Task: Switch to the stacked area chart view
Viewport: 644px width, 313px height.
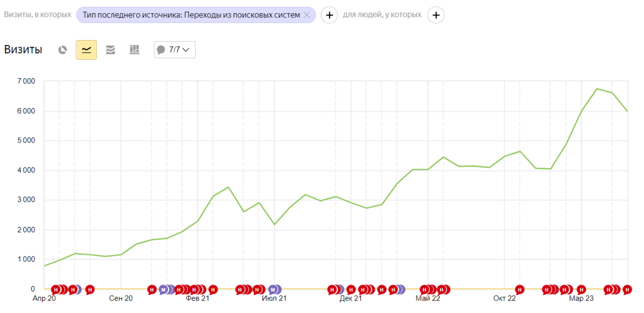Action: point(111,50)
